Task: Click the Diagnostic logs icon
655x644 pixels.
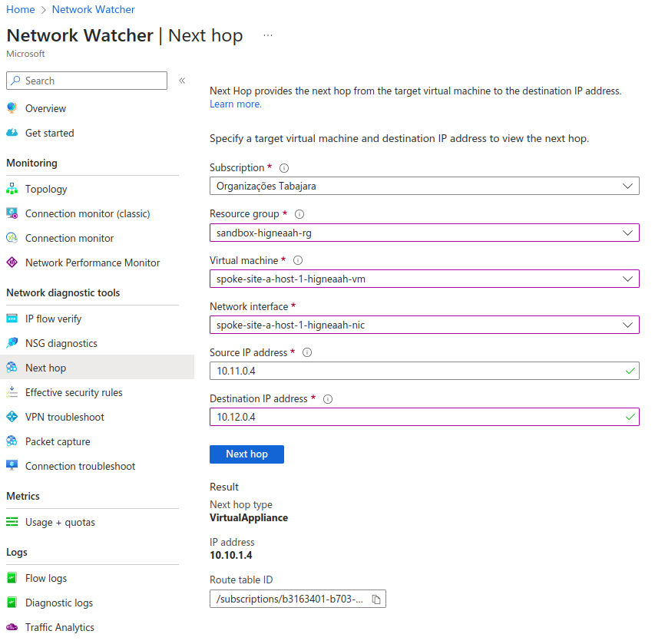Action: (12, 603)
